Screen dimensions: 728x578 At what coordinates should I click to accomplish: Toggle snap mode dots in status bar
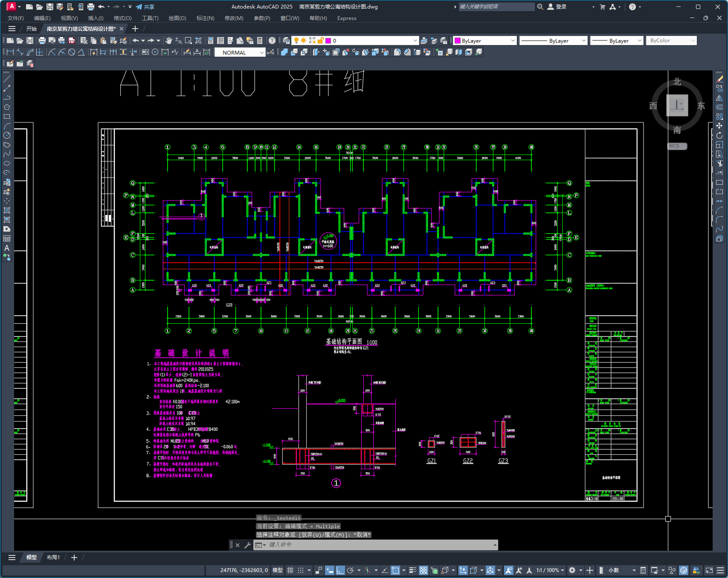[301, 570]
